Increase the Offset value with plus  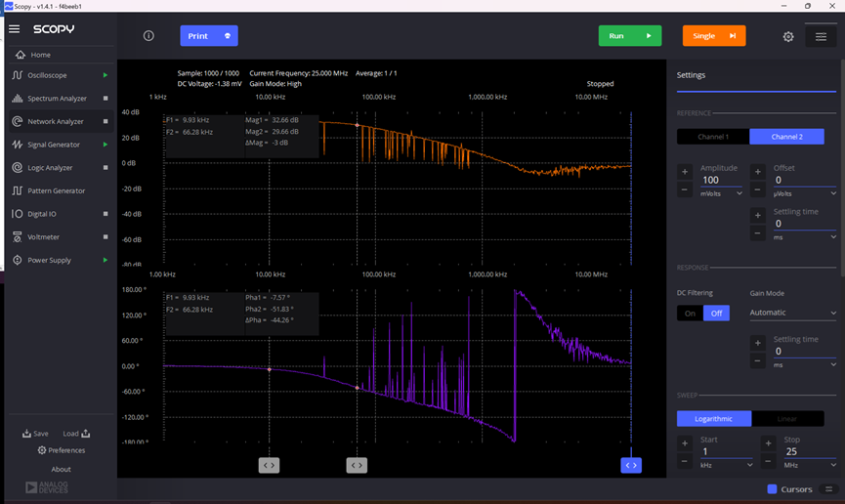pos(758,172)
